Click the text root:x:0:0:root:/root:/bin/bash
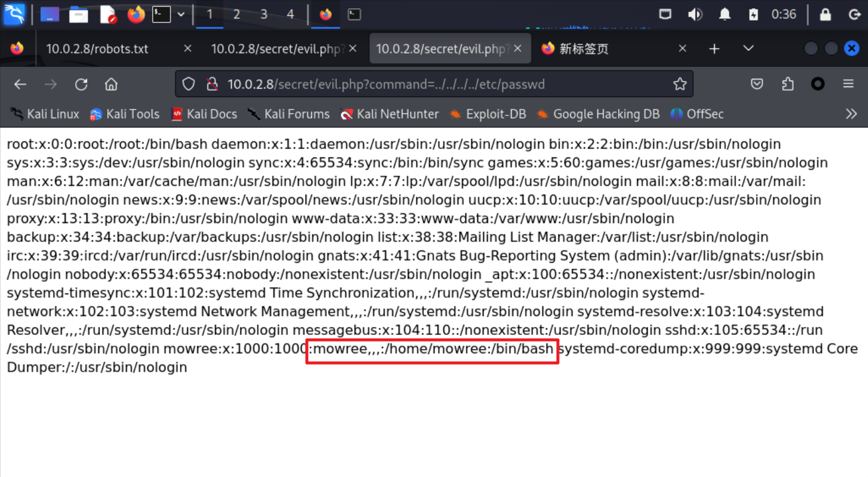The image size is (868, 477). tap(107, 144)
